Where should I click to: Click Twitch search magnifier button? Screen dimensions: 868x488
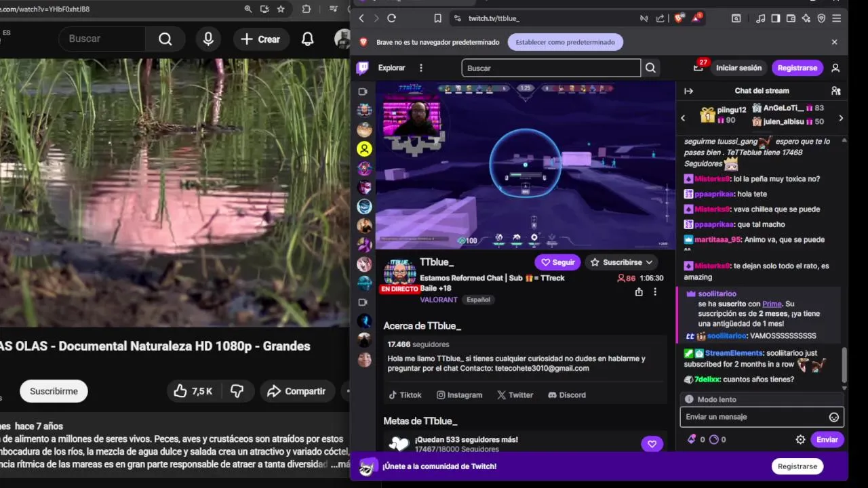pyautogui.click(x=650, y=68)
